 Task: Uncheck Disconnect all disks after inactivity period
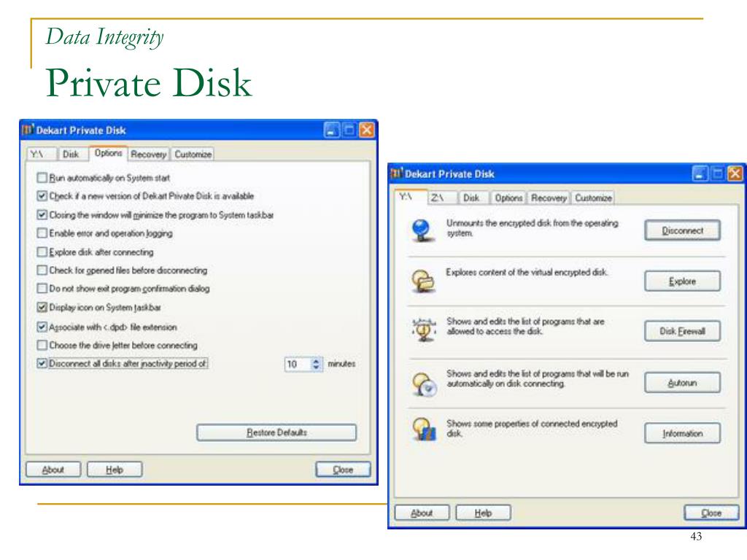pos(42,363)
